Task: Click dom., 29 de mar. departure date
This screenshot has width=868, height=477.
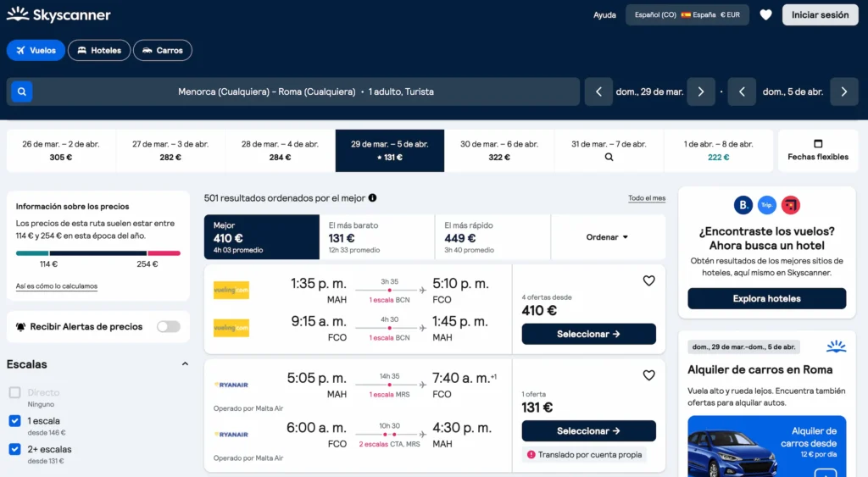Action: pos(649,92)
